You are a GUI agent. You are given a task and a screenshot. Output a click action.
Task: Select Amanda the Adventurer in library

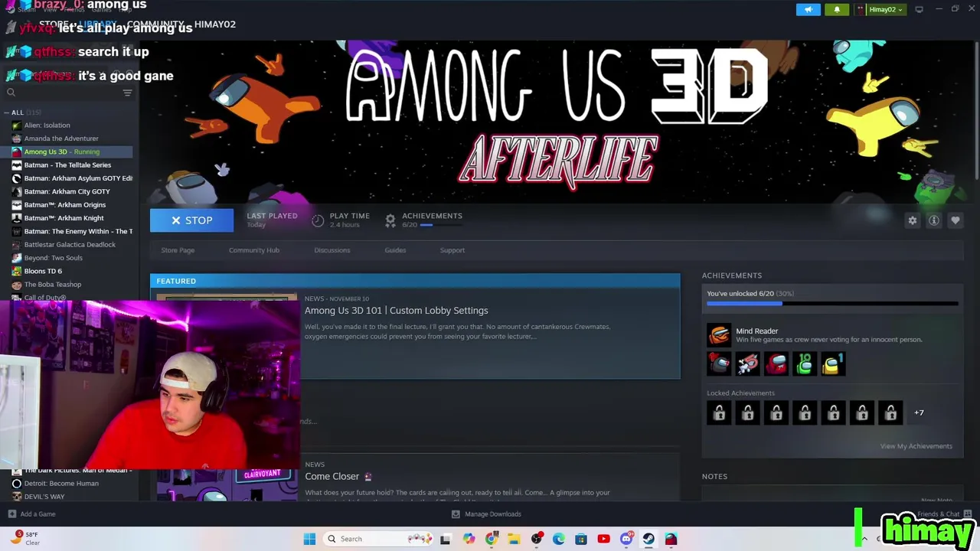pos(61,139)
